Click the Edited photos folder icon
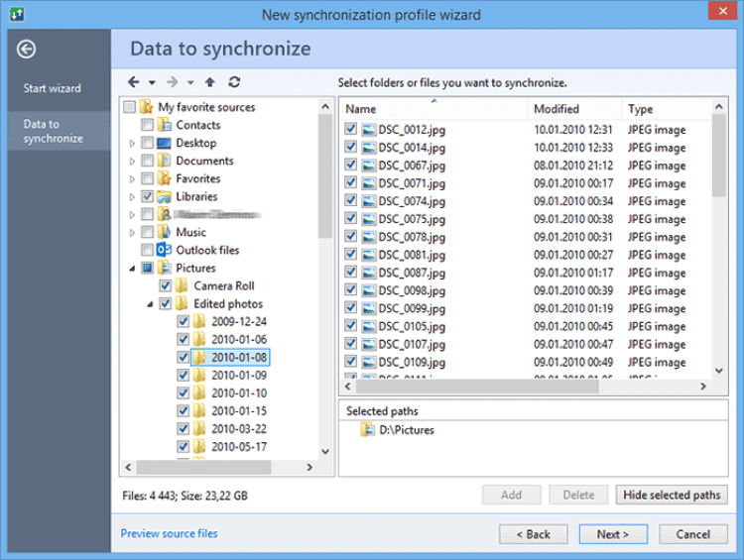744x560 pixels. pyautogui.click(x=182, y=303)
